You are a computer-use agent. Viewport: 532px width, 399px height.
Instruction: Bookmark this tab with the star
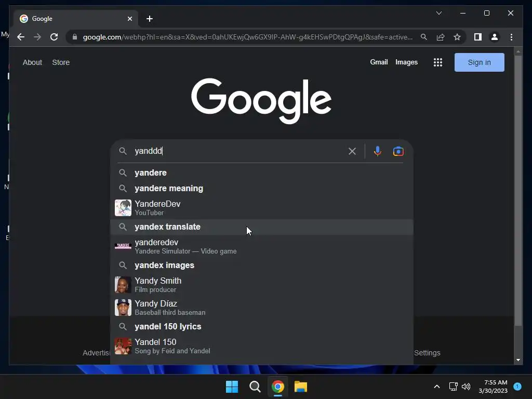(x=457, y=37)
